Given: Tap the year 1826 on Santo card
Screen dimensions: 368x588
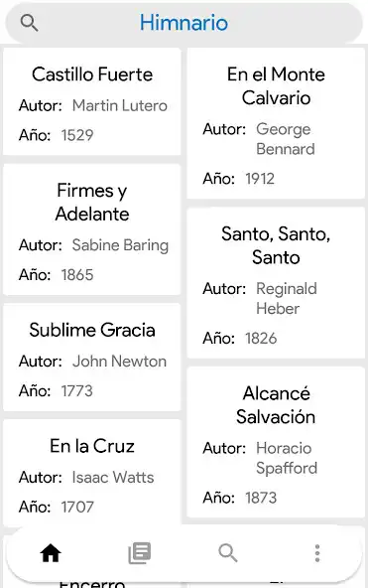Looking at the screenshot, I should pyautogui.click(x=261, y=339).
